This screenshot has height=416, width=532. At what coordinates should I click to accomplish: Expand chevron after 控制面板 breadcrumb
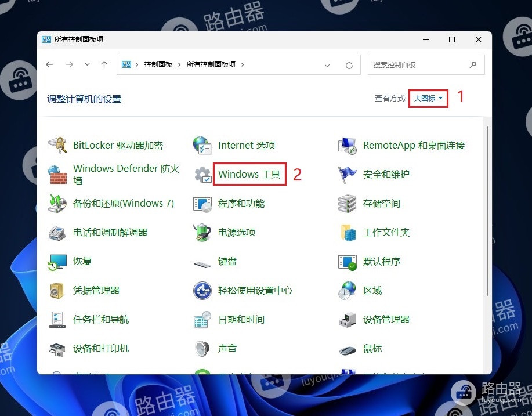179,64
